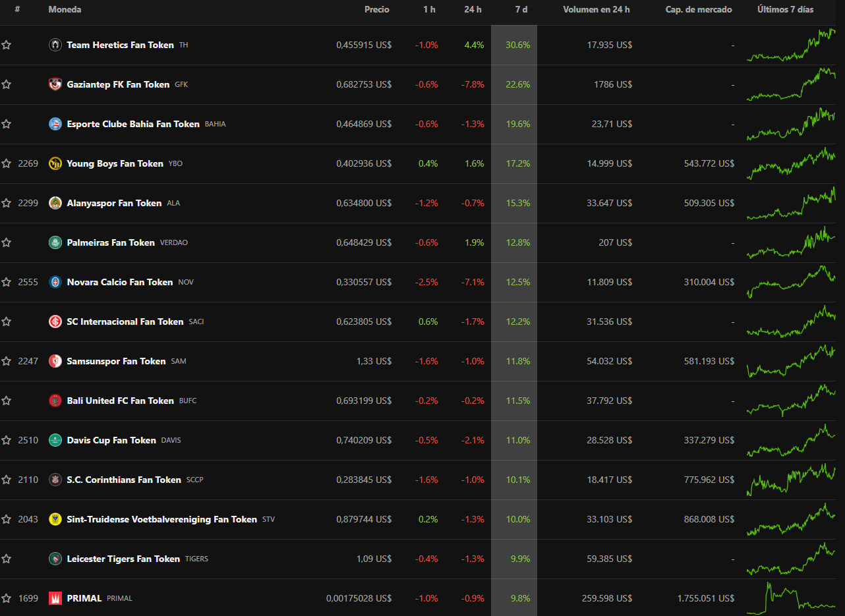View Bali United FC Fan Token details
Image resolution: width=845 pixels, height=616 pixels.
(121, 401)
